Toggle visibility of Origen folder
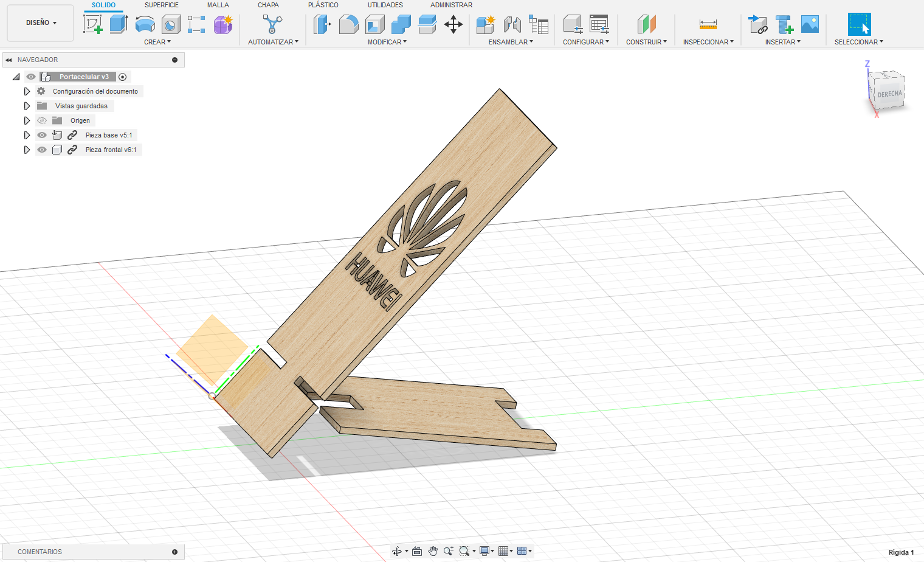 42,120
